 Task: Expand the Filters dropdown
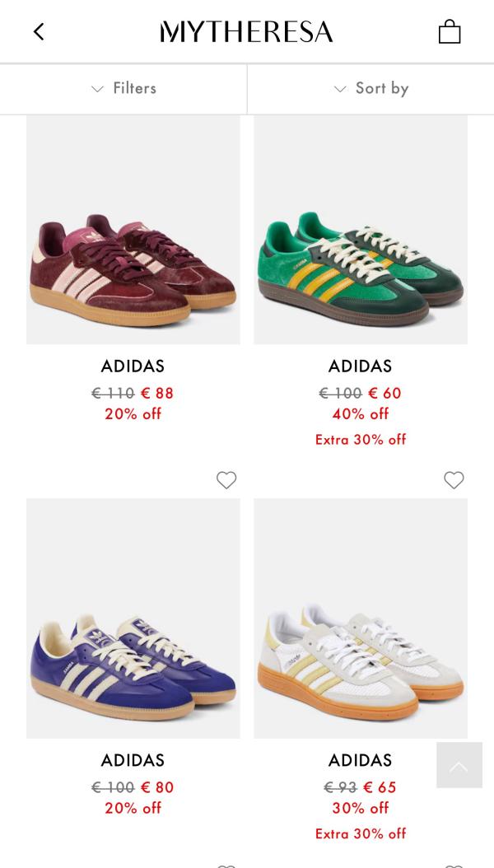click(x=123, y=88)
